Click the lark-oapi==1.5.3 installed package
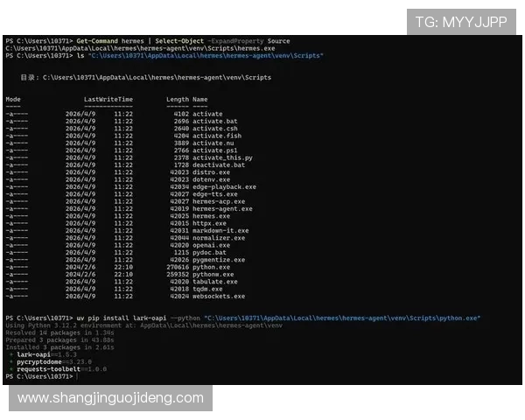This screenshot has width=525, height=420. coord(46,354)
